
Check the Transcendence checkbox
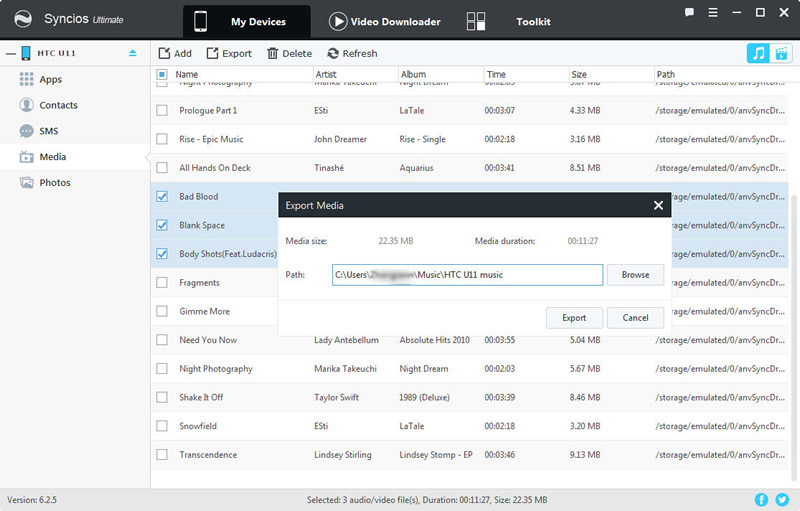pos(162,454)
